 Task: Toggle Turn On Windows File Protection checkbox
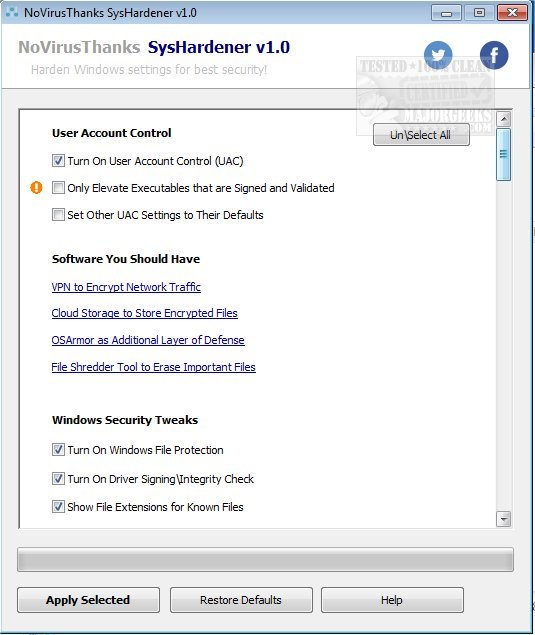pos(58,450)
